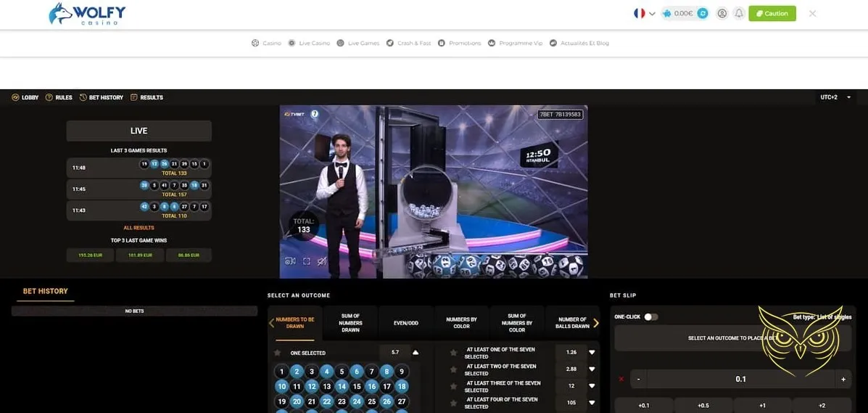
Task: Expand At Least Four Of The Seven row
Action: click(592, 403)
